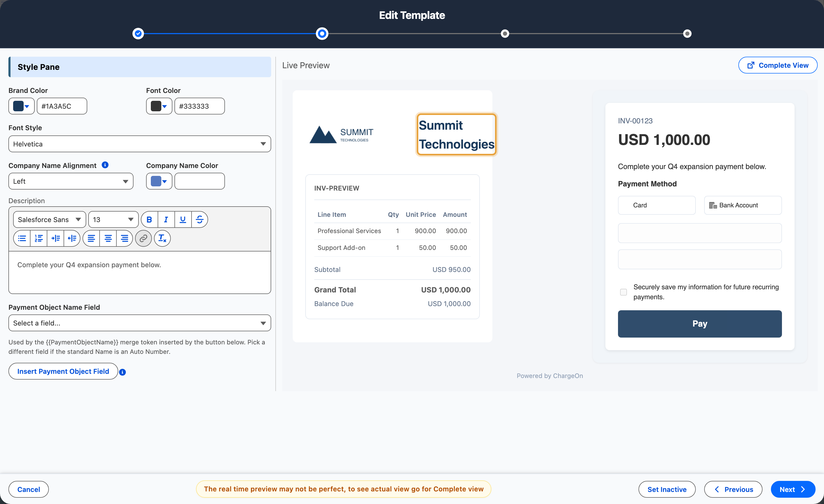Align description text left

pos(91,238)
